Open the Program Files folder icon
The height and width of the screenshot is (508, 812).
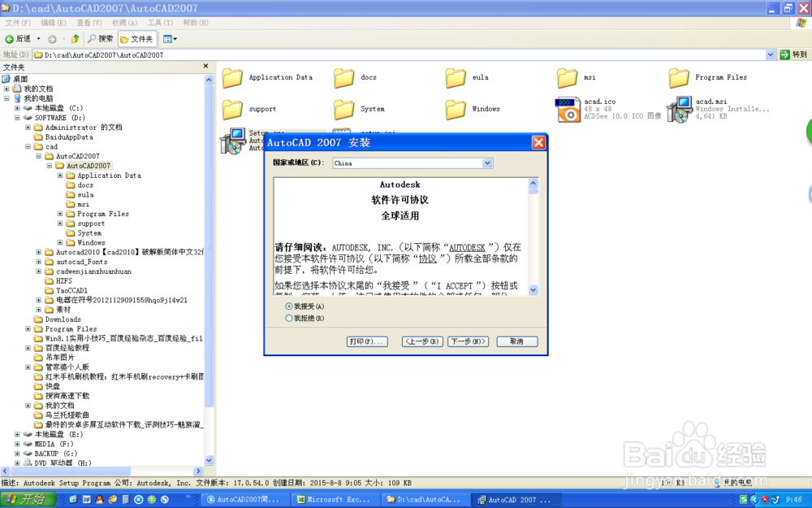pyautogui.click(x=679, y=78)
